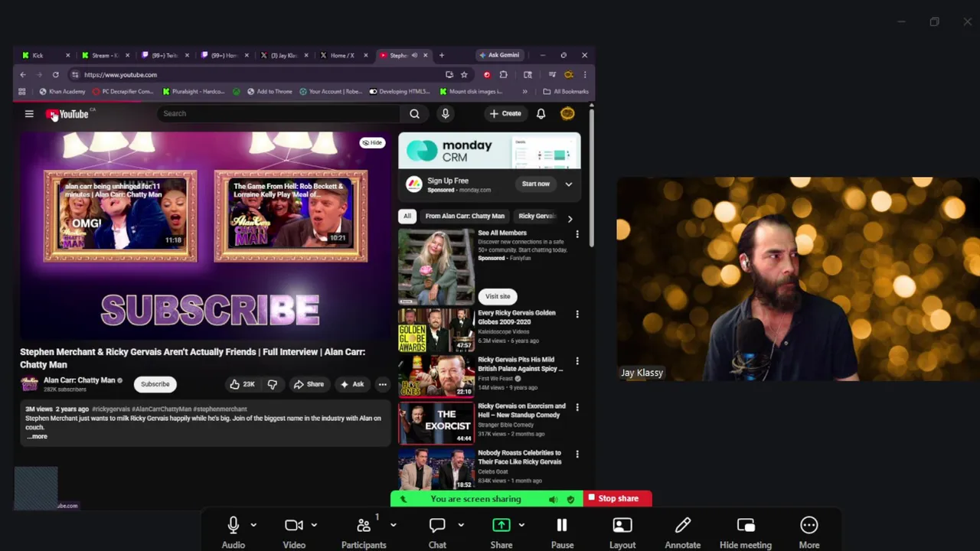Open the YouTube account avatar menu
The width and height of the screenshot is (980, 551).
567,114
